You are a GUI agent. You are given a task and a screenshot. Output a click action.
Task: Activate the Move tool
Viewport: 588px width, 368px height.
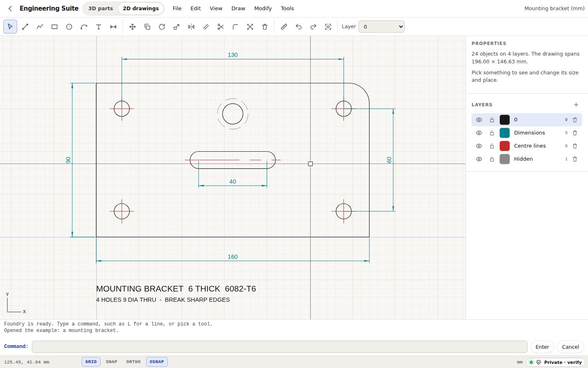(x=132, y=27)
